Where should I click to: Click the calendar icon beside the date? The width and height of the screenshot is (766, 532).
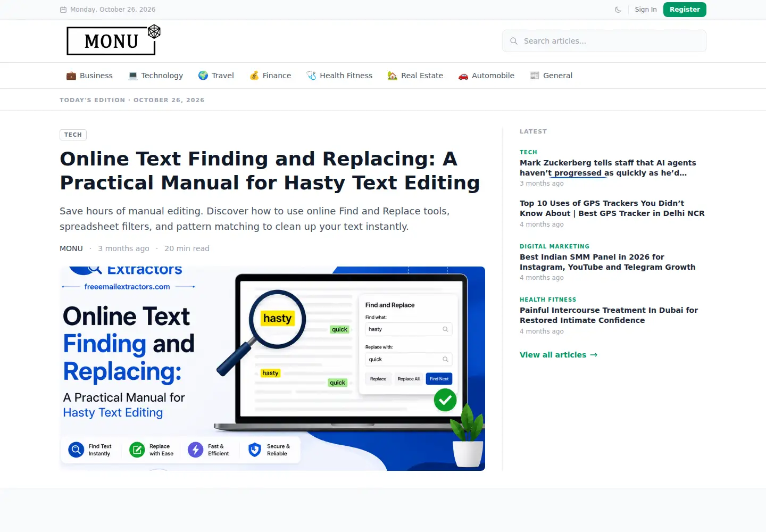[x=63, y=10]
